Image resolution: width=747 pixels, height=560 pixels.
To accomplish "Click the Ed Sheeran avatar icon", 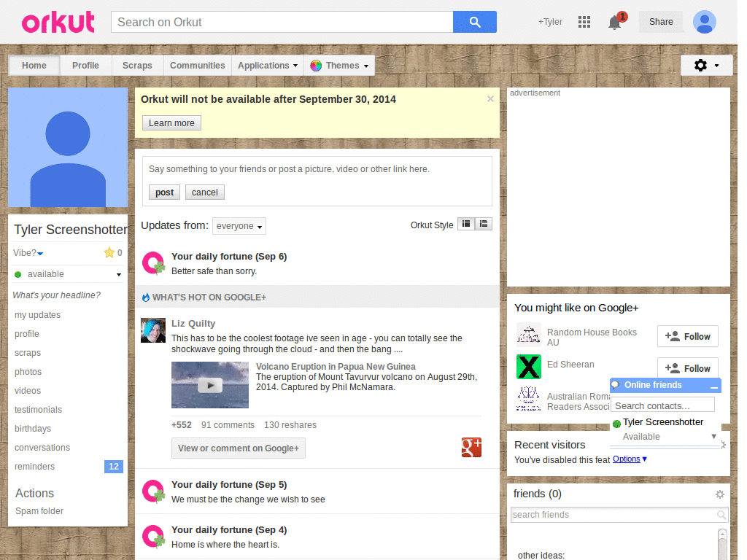I will coord(529,367).
